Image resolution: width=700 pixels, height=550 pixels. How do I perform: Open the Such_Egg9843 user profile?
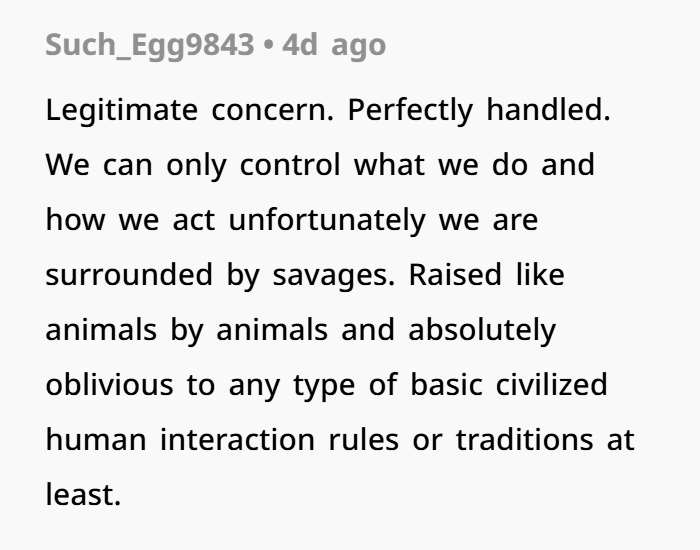click(x=150, y=46)
